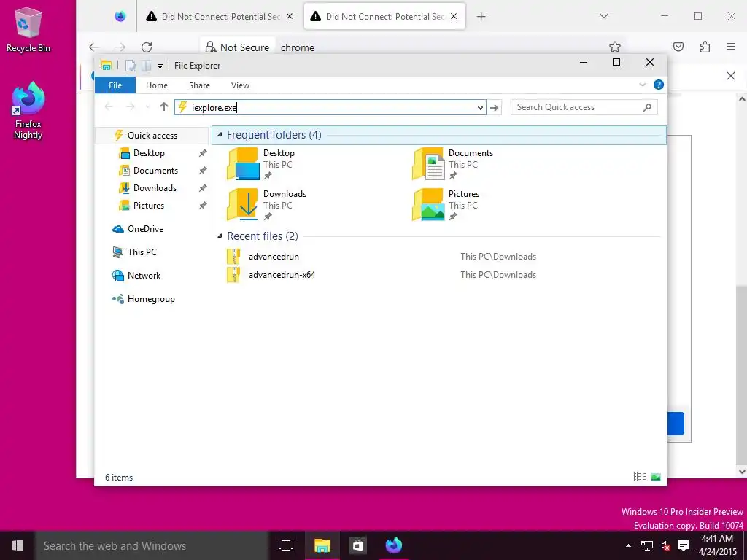Select the Desktop frequent folder

point(262,163)
